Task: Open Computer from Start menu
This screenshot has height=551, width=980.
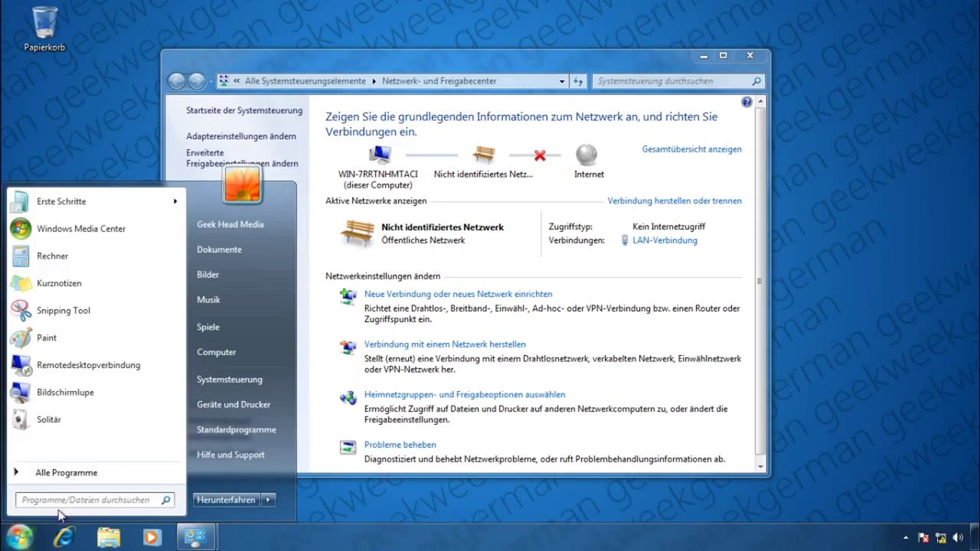Action: pos(216,352)
